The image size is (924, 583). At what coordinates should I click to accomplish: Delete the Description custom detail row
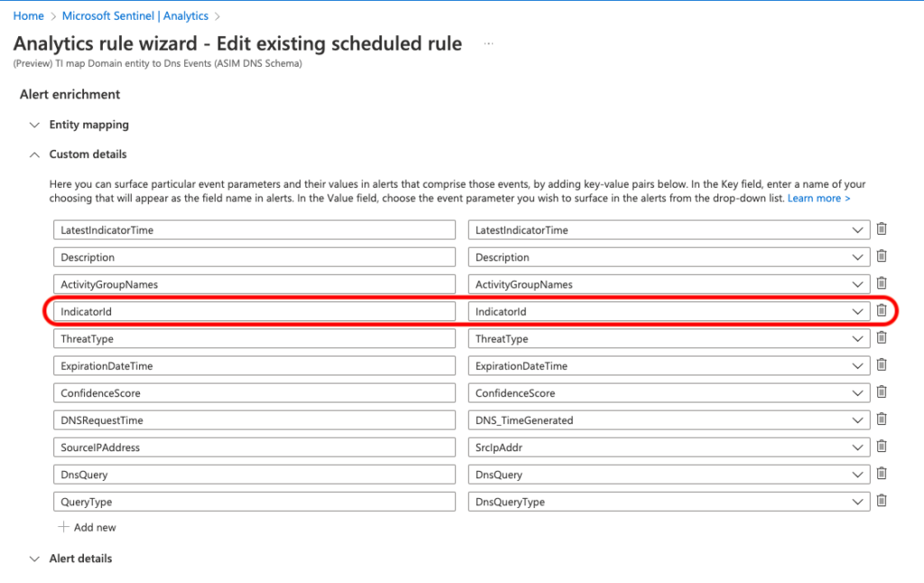(x=882, y=255)
